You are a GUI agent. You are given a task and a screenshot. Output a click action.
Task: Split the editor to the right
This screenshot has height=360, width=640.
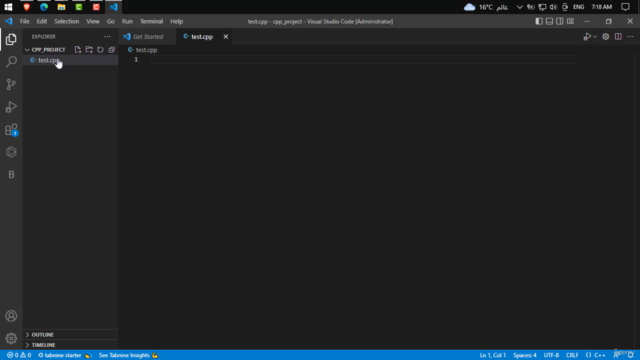coord(618,37)
